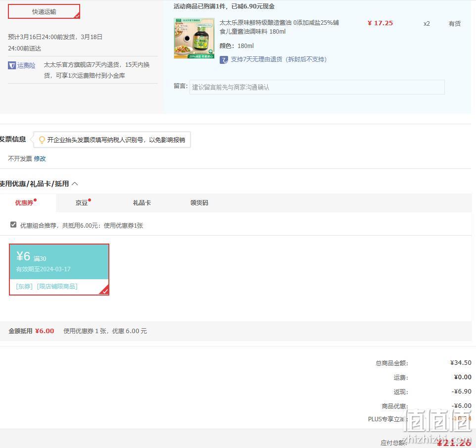Focus the 留言 message input field

317,87
